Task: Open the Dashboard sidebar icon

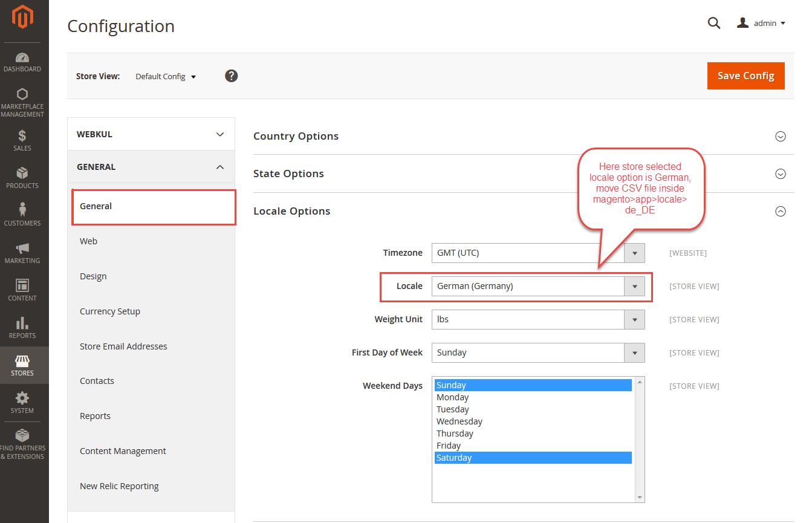Action: click(22, 62)
